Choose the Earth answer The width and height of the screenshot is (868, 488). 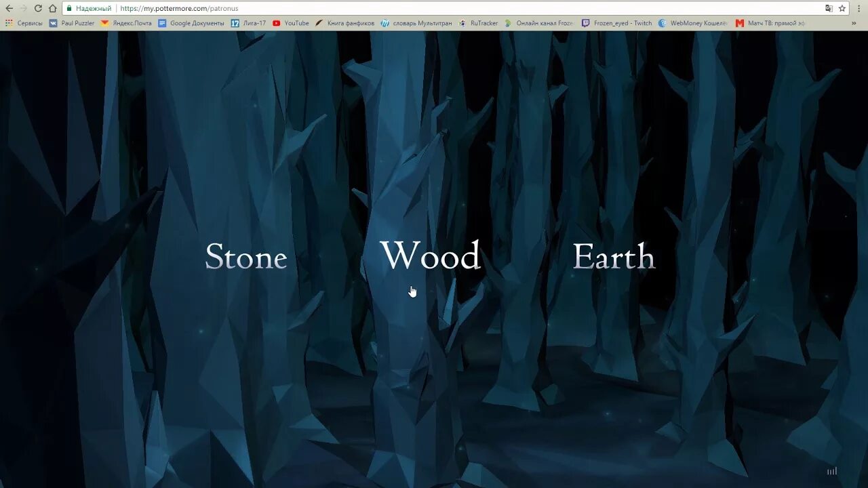(x=614, y=257)
